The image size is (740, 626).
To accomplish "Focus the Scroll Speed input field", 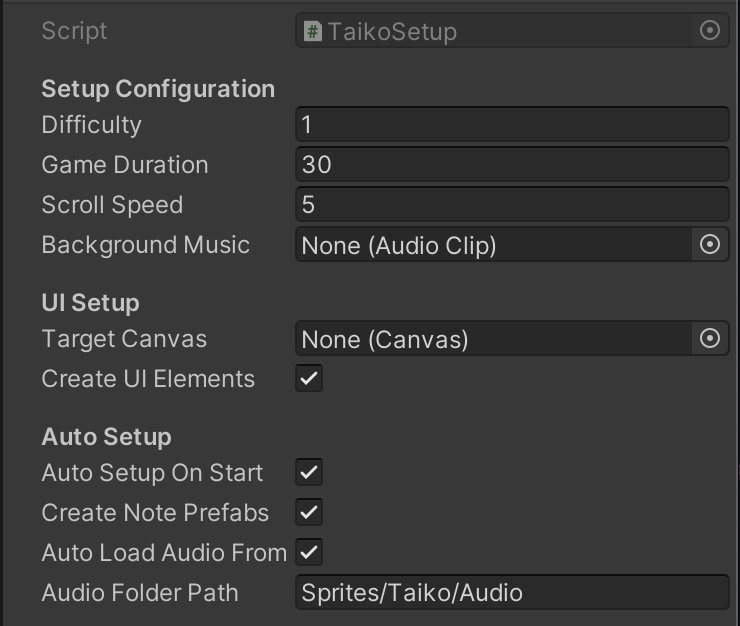I will [x=512, y=204].
